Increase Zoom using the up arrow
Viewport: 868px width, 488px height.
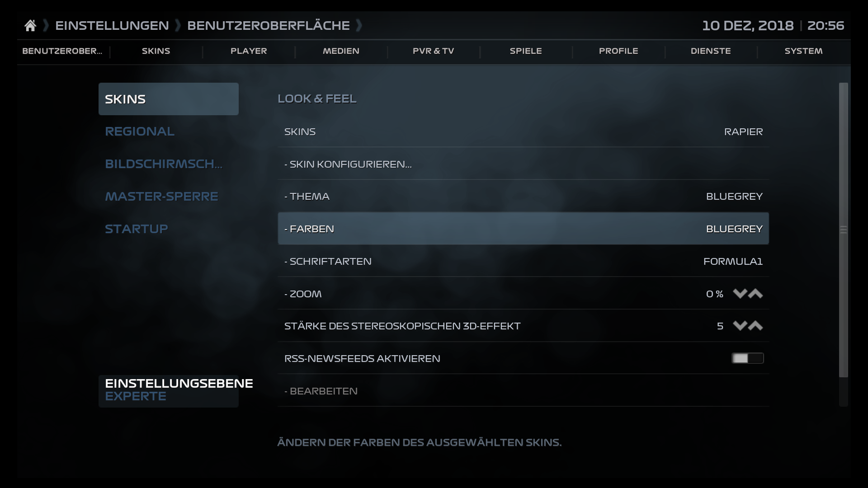click(x=755, y=294)
